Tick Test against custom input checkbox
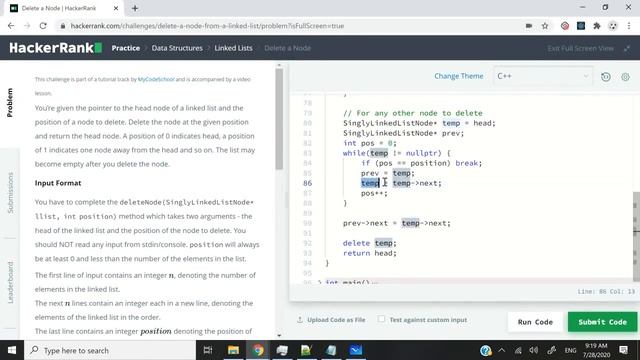Image resolution: width=640 pixels, height=360 pixels. [381, 319]
